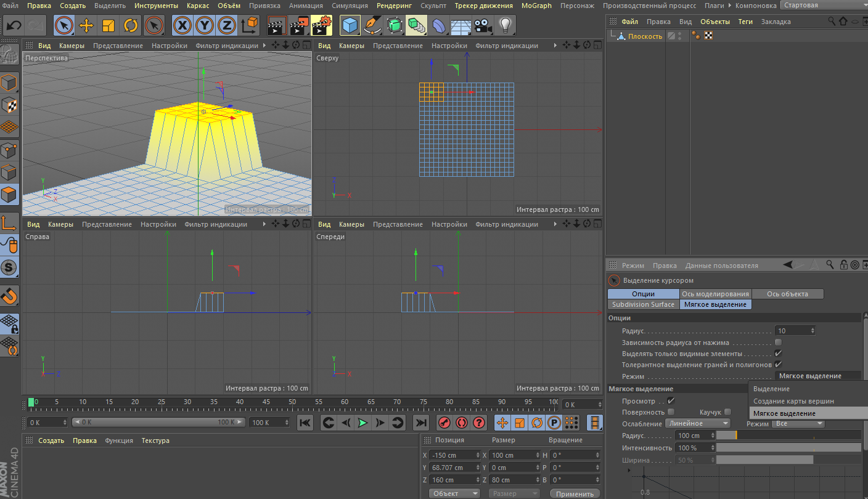868x499 pixels.
Task: Open the Объект dropdown in coordinates panel
Action: pyautogui.click(x=454, y=493)
